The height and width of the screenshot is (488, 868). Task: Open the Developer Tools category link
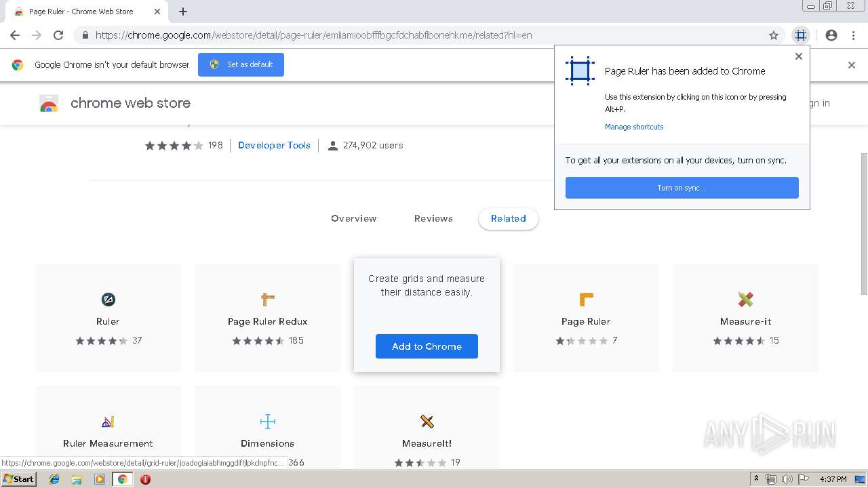(274, 145)
